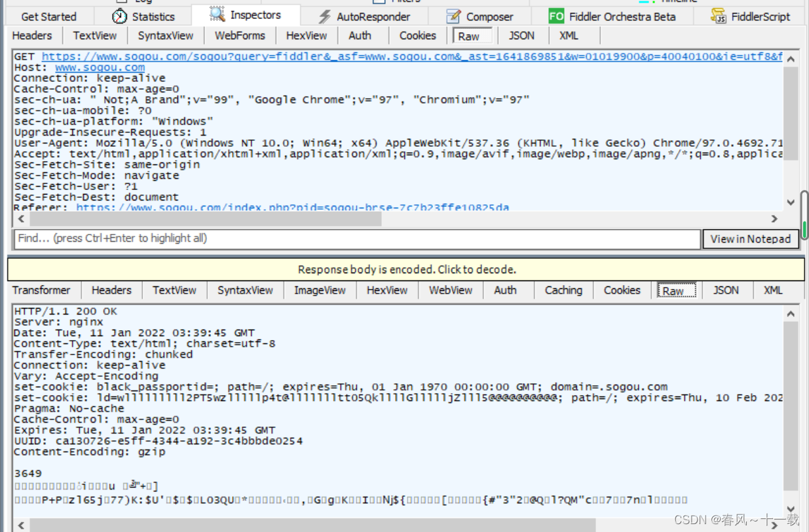809x532 pixels.
Task: Click the 'Transfer-Encoding: chunked' line
Action: 103,354
